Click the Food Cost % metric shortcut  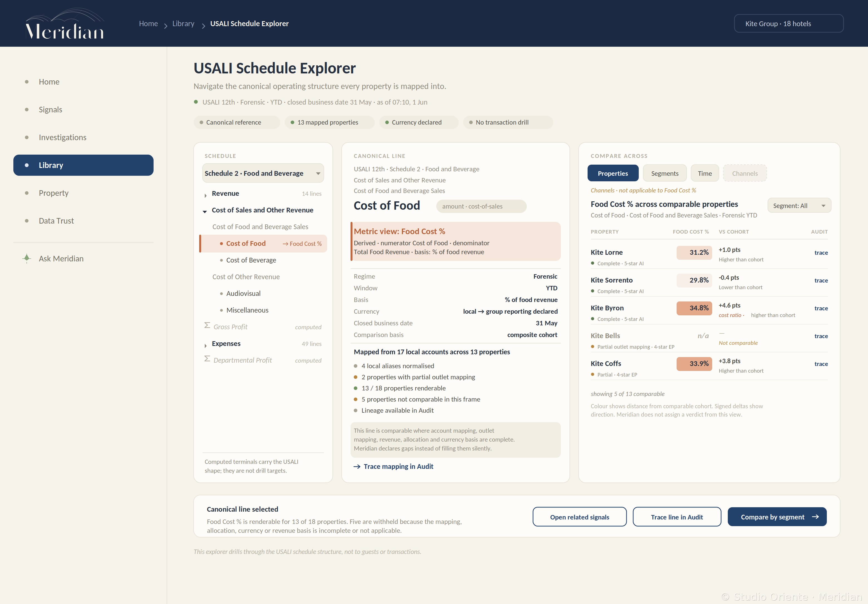click(302, 244)
